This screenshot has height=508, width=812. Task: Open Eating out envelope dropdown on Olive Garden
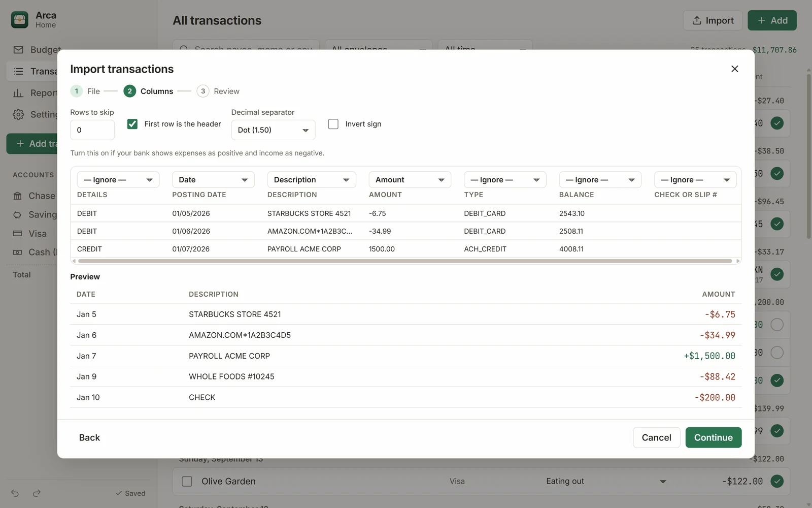click(x=606, y=481)
